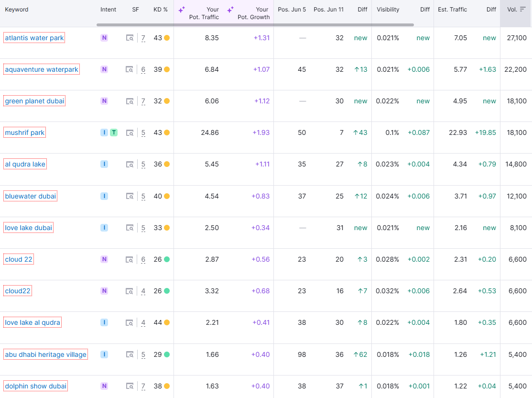The width and height of the screenshot is (532, 398).
Task: Click KD value 26 for cloud 22
Action: point(158,259)
